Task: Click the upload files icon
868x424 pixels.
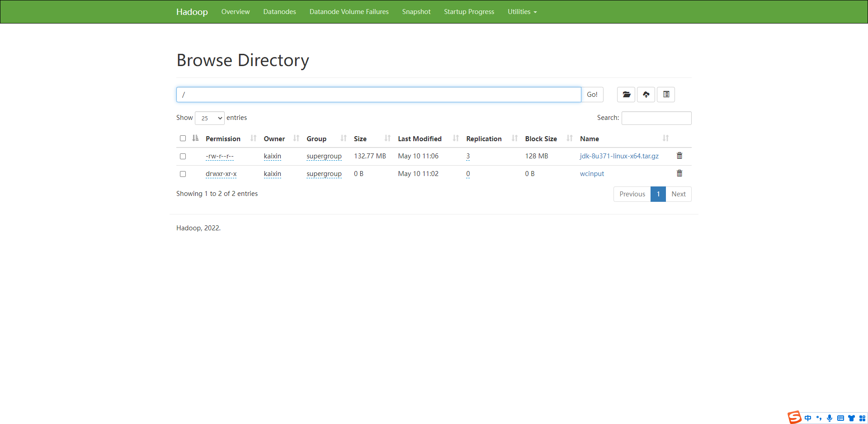Action: pos(646,95)
